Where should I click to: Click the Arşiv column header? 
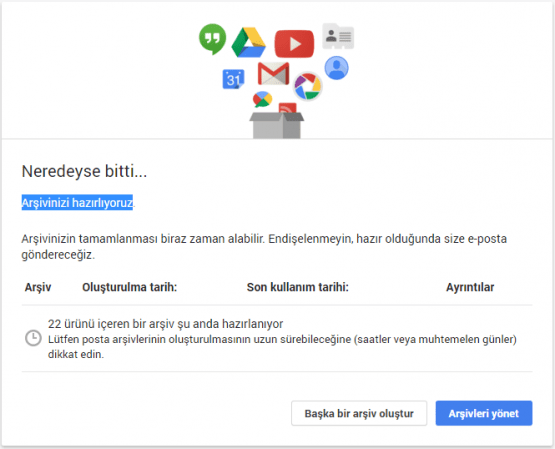pos(38,287)
